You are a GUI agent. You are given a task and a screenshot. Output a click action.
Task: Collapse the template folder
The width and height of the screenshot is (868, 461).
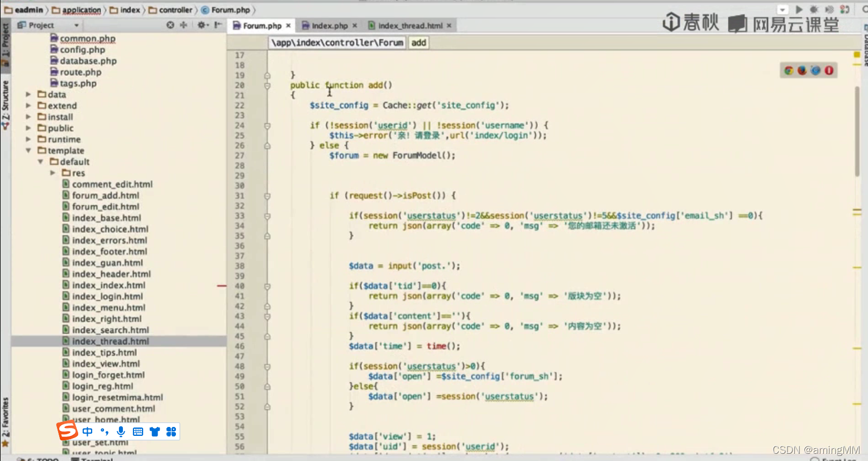(28, 151)
